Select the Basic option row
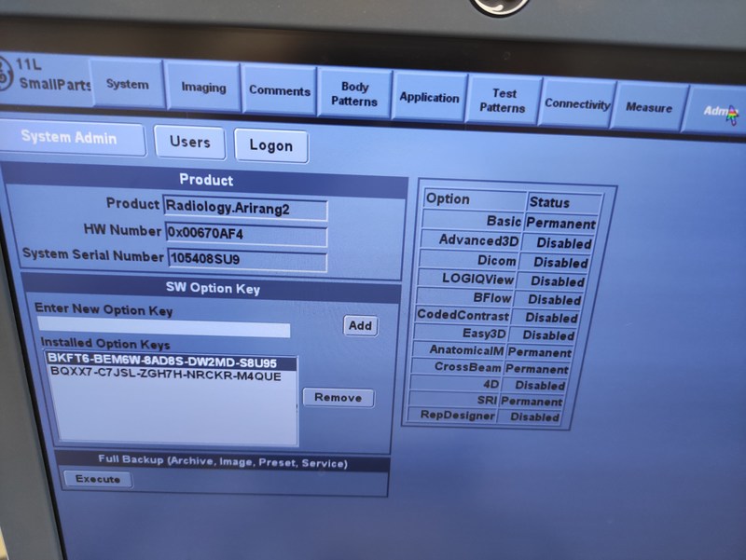Viewport: 746px width, 560px height. (510, 222)
